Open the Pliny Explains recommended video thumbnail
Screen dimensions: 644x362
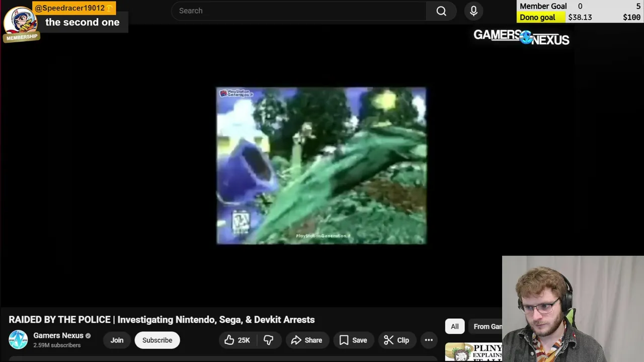[x=473, y=352]
